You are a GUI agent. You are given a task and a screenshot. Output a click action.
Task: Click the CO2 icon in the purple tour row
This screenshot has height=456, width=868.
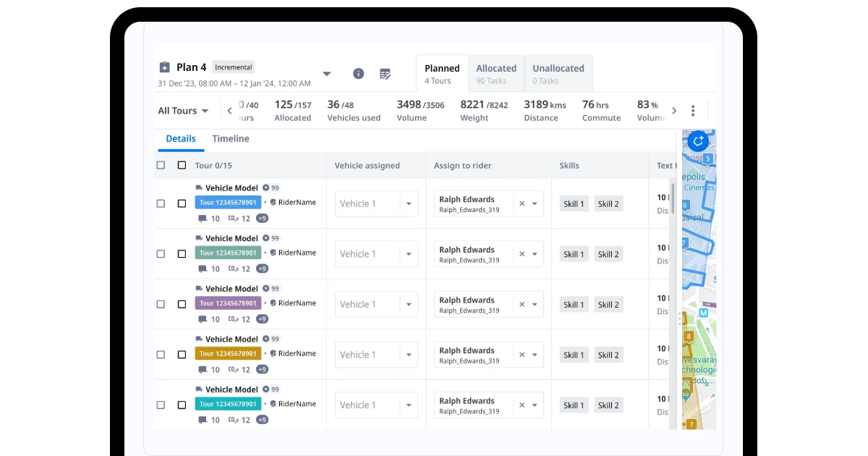(x=233, y=319)
